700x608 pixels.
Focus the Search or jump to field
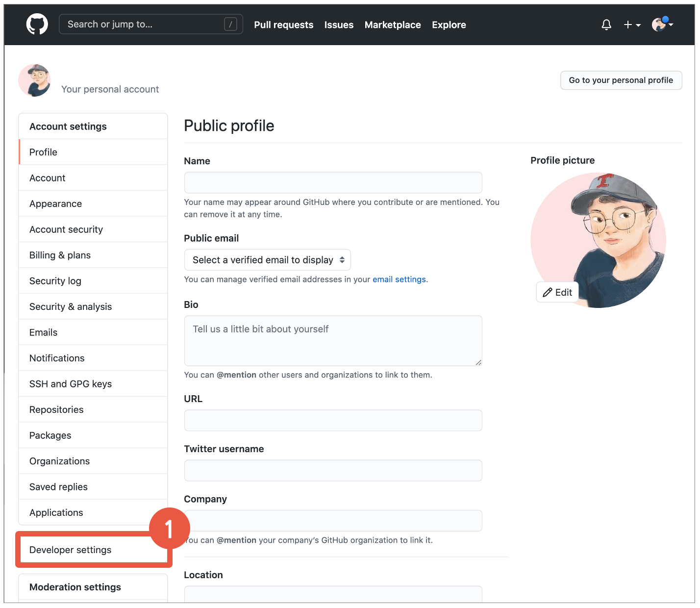coord(151,24)
